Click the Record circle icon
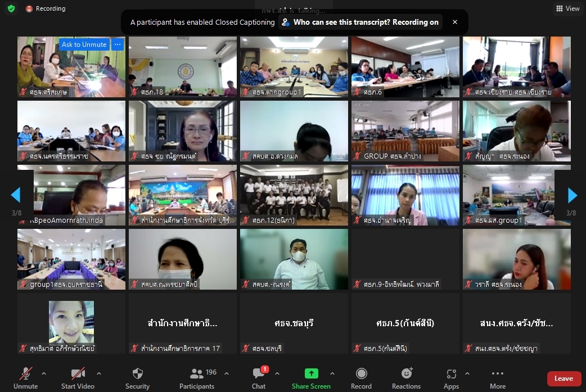 pos(362,373)
